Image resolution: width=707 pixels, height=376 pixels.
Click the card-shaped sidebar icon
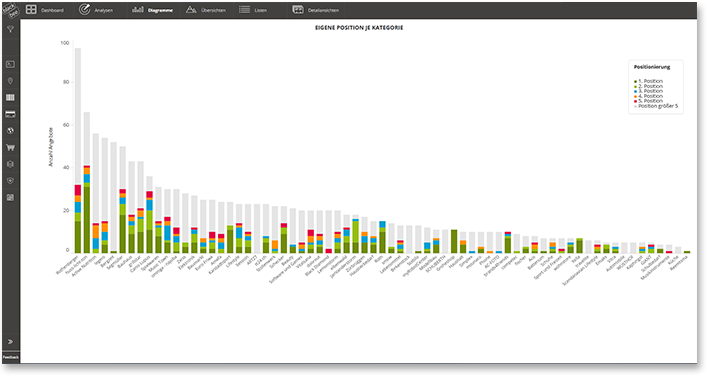tap(10, 114)
